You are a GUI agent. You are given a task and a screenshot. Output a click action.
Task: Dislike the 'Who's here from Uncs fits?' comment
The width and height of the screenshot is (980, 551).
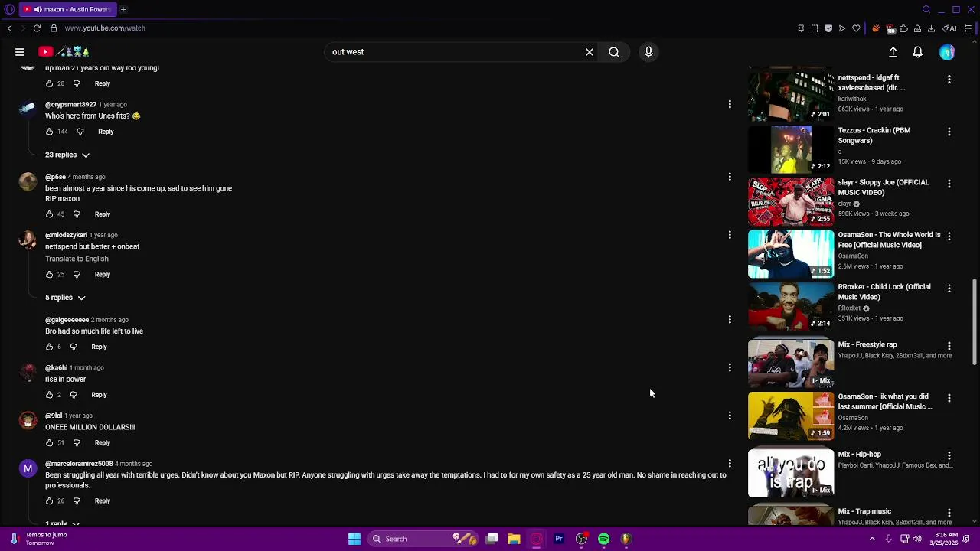click(80, 132)
